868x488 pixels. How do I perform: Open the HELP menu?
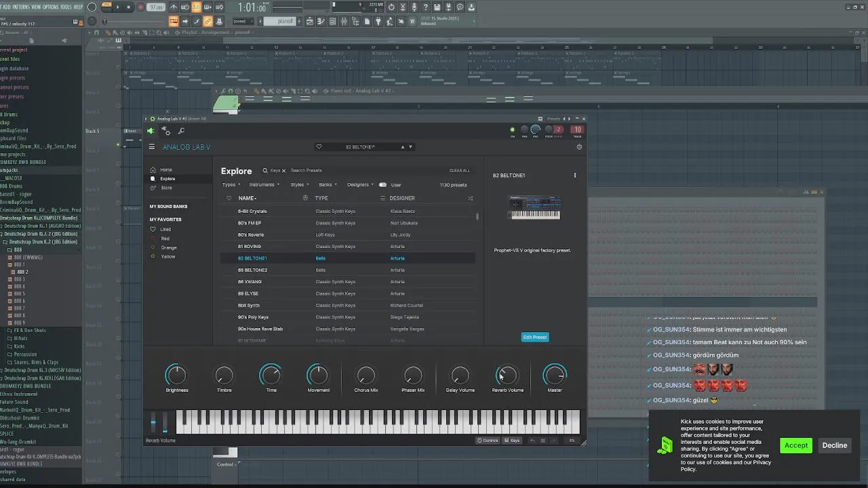tap(78, 7)
